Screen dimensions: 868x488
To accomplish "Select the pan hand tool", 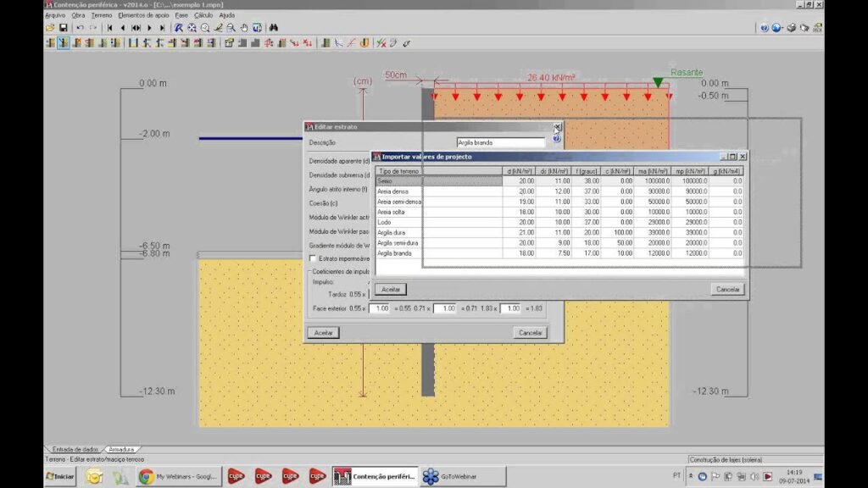I will click(x=245, y=28).
